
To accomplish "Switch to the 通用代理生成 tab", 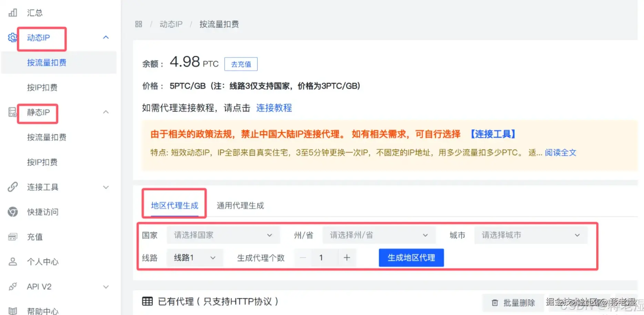I will pos(240,205).
